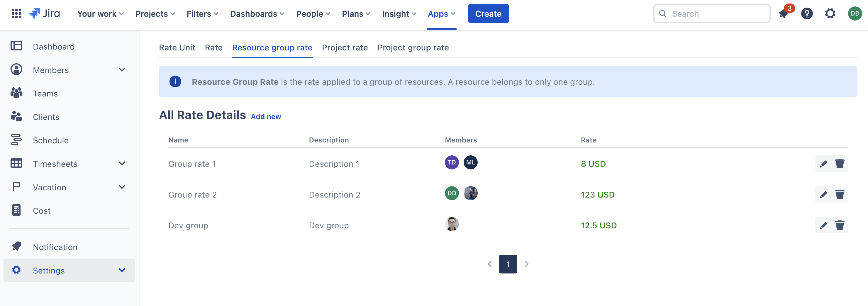The width and height of the screenshot is (868, 306).
Task: Open the app switcher grid icon
Action: pos(16,13)
